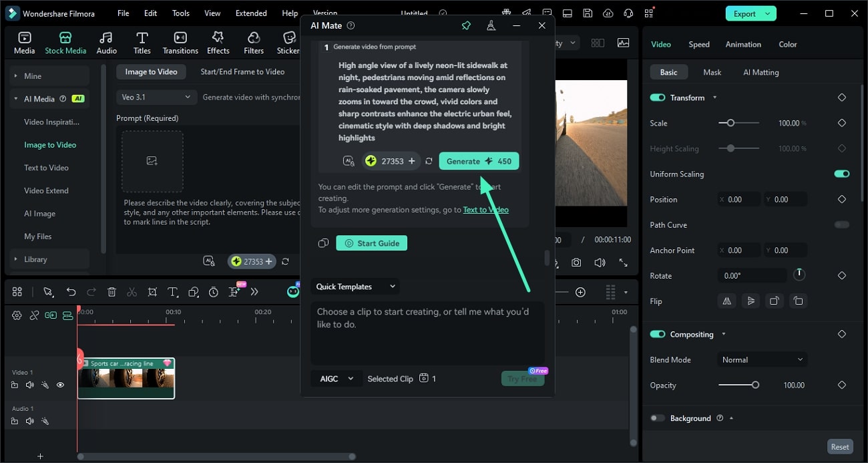
Task: Mute the Video 1 track
Action: point(29,385)
